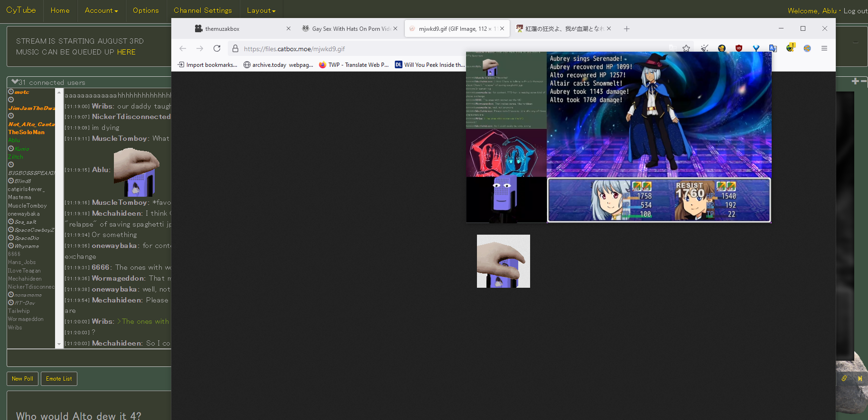The width and height of the screenshot is (868, 420).
Task: Open the translate extension icon
Action: coord(773,48)
